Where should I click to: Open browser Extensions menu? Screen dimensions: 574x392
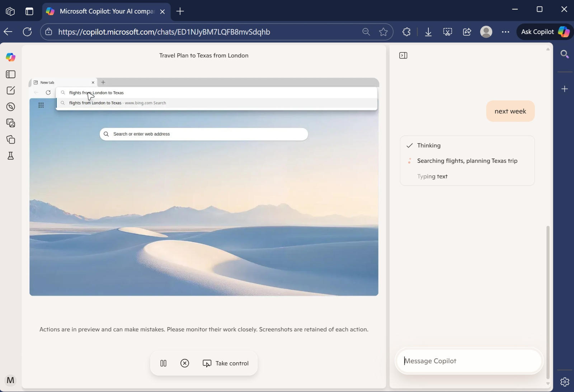[x=406, y=32]
